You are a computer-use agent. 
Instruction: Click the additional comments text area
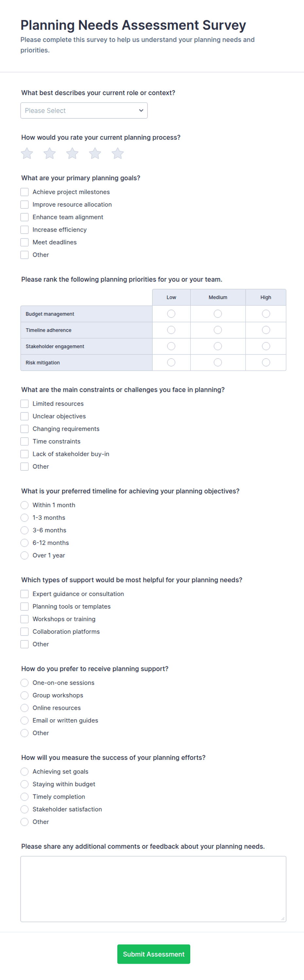pyautogui.click(x=153, y=889)
